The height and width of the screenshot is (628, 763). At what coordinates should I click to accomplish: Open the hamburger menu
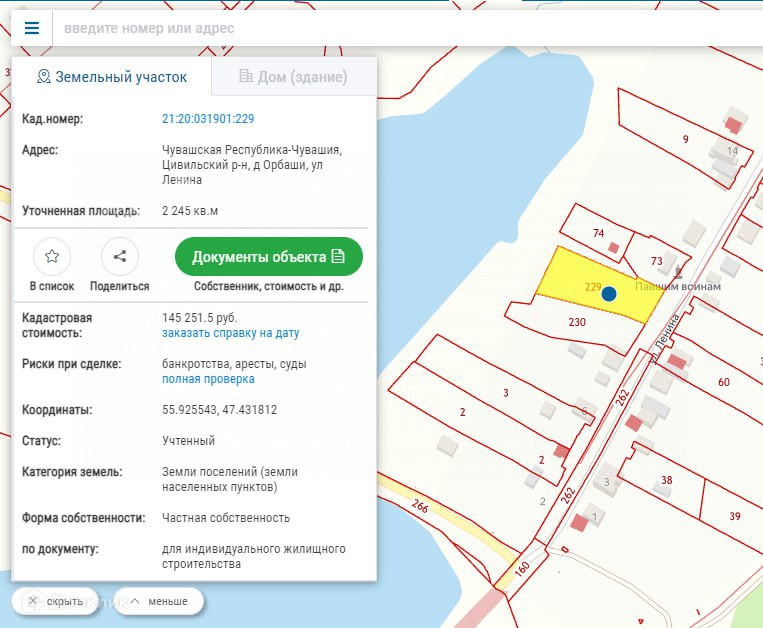click(32, 28)
